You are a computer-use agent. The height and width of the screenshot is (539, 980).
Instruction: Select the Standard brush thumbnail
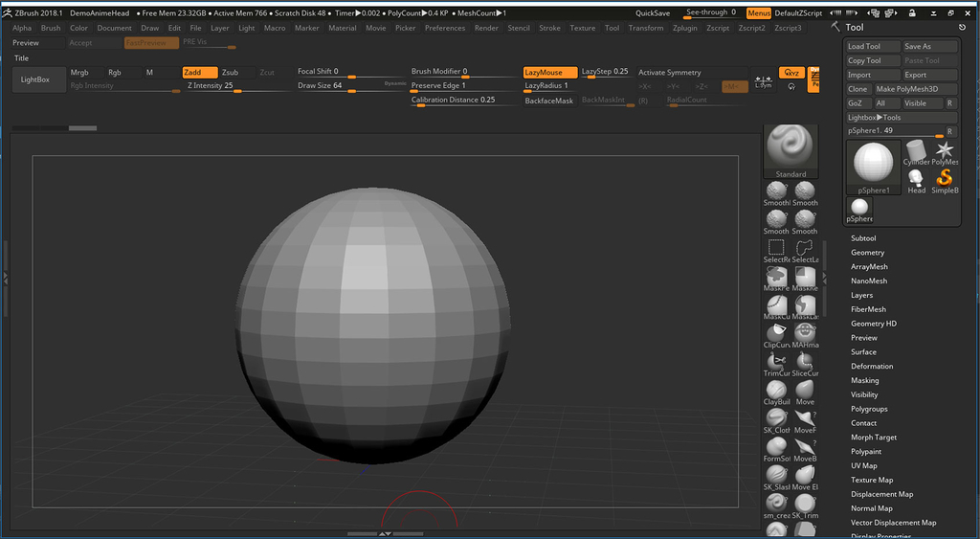[x=791, y=146]
